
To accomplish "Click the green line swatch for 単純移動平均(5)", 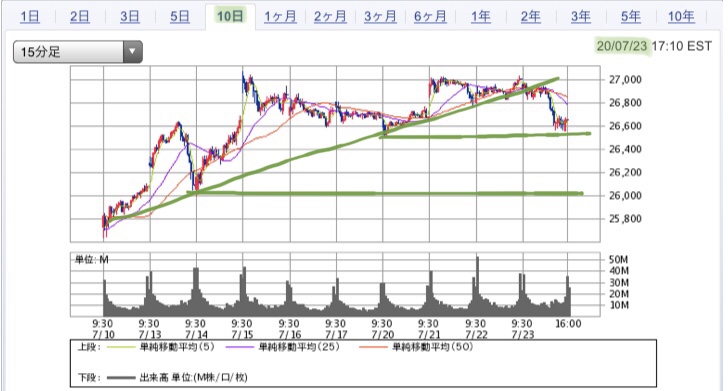I will pyautogui.click(x=121, y=347).
